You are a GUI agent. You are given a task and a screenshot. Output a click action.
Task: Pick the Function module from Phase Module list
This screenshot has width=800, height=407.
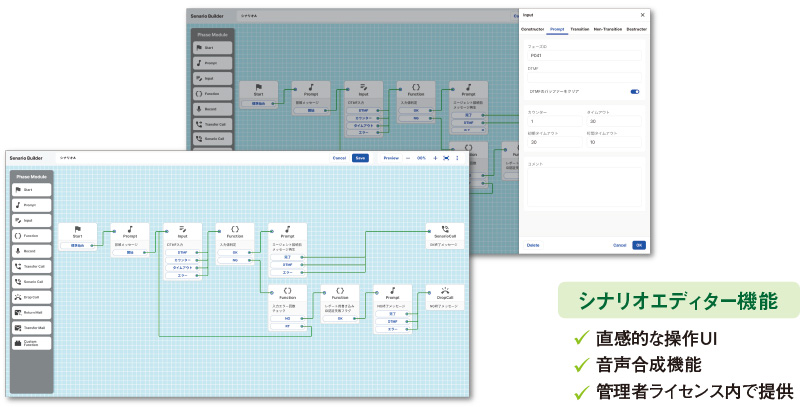click(31, 235)
